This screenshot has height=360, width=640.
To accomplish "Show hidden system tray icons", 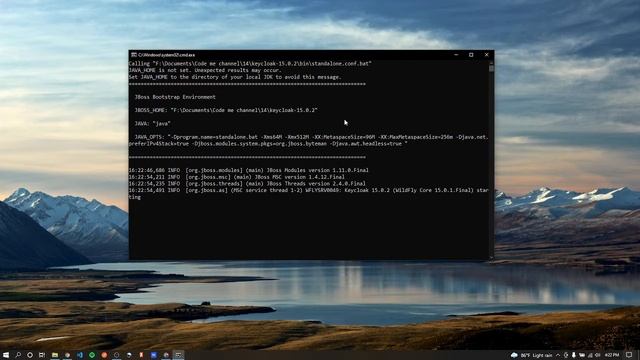I will point(558,355).
